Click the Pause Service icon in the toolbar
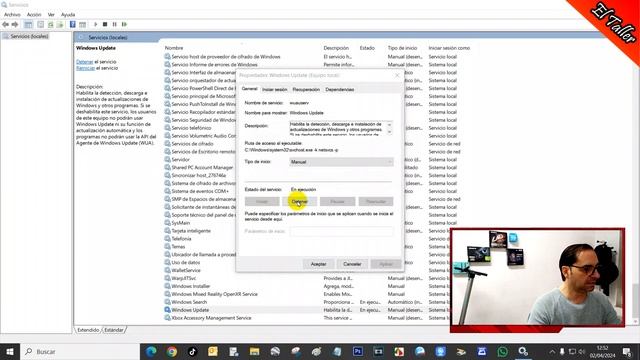640x360 pixels. (x=114, y=24)
